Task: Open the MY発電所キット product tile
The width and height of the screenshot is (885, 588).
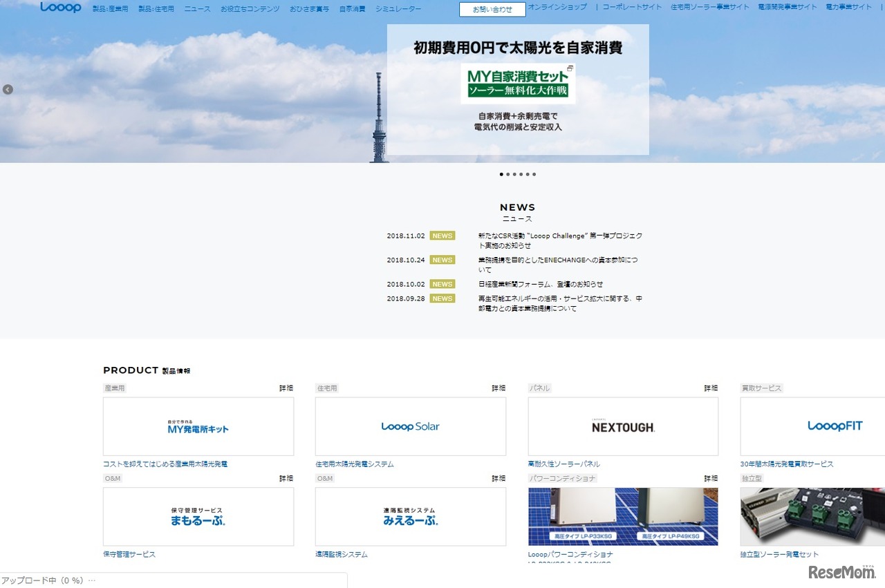Action: (x=198, y=426)
